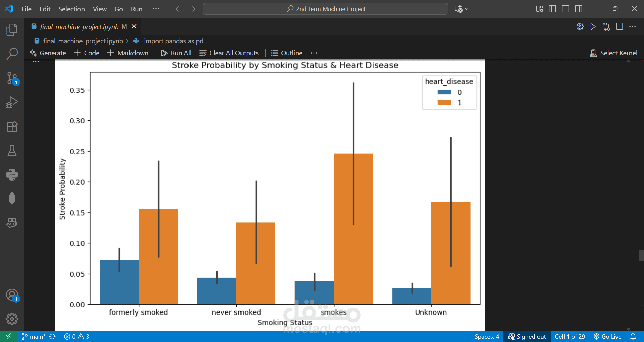
Task: Open Source Control view with pending change
Action: pos(12,78)
